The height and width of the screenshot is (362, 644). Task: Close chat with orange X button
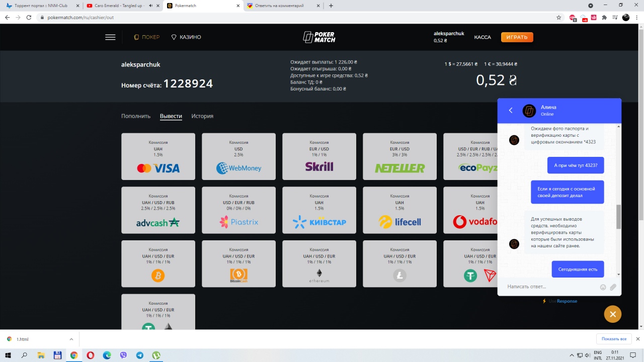613,314
